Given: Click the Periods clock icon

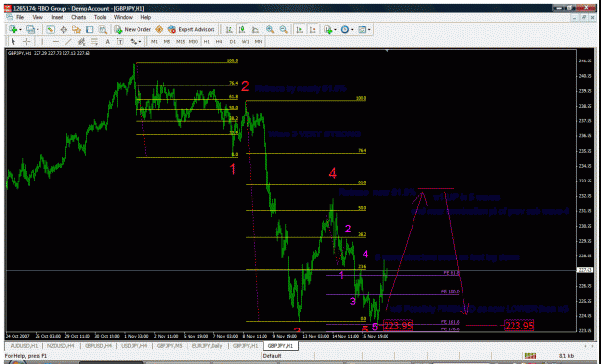Looking at the screenshot, I should click(x=345, y=29).
